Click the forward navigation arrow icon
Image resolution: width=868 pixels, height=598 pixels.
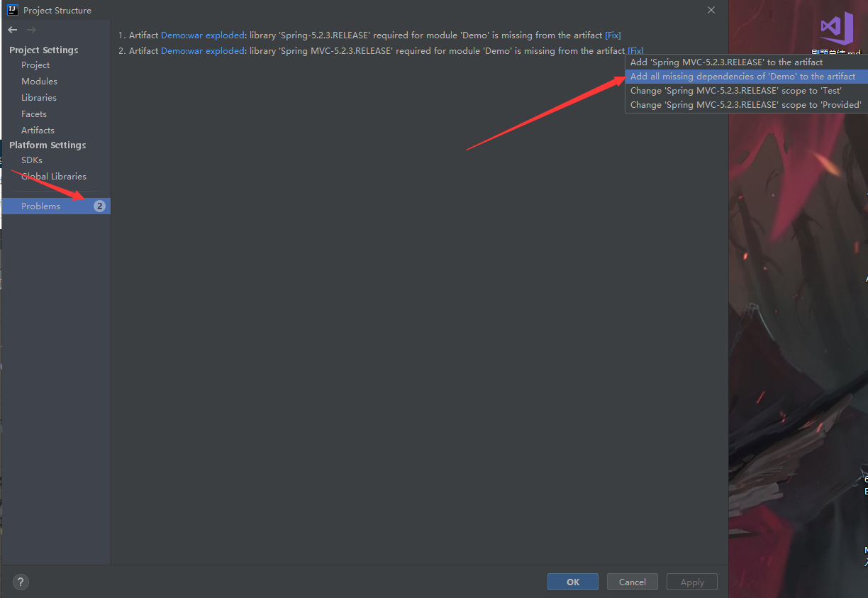31,30
